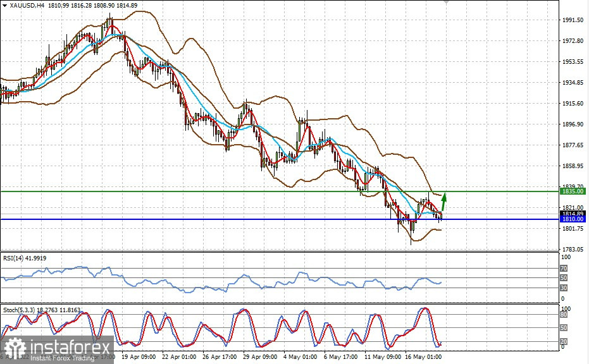Click price axis label 1991.50
Viewport: 589px width, 364px height.
pos(573,20)
